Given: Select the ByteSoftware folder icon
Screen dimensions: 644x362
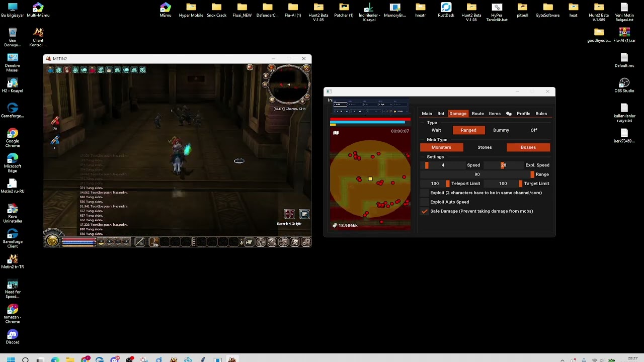Looking at the screenshot, I should [548, 10].
